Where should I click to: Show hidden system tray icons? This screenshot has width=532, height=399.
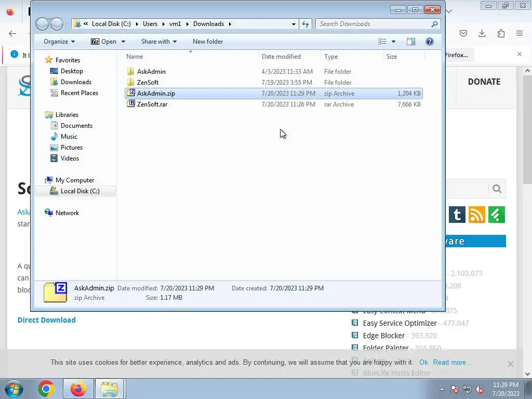coord(442,389)
